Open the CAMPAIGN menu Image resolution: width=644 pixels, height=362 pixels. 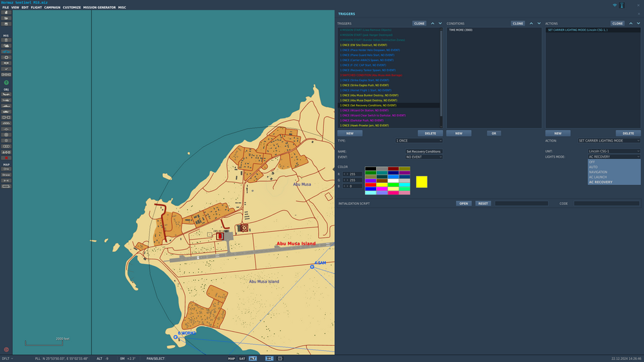53,8
